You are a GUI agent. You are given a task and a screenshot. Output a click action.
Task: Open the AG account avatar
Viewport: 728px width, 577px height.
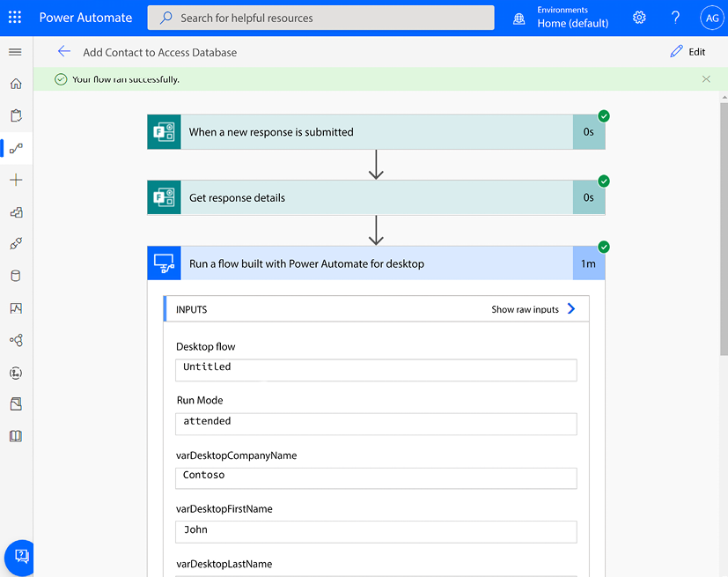click(x=712, y=18)
